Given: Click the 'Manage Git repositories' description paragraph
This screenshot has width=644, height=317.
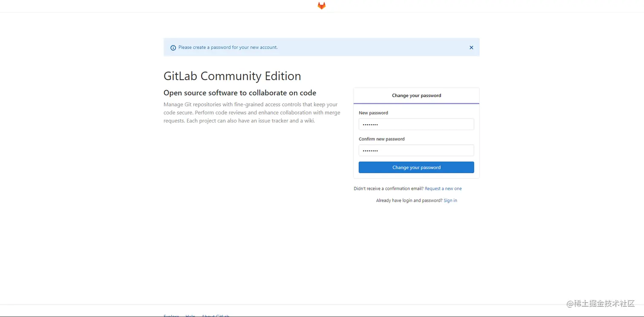Looking at the screenshot, I should pos(252,113).
